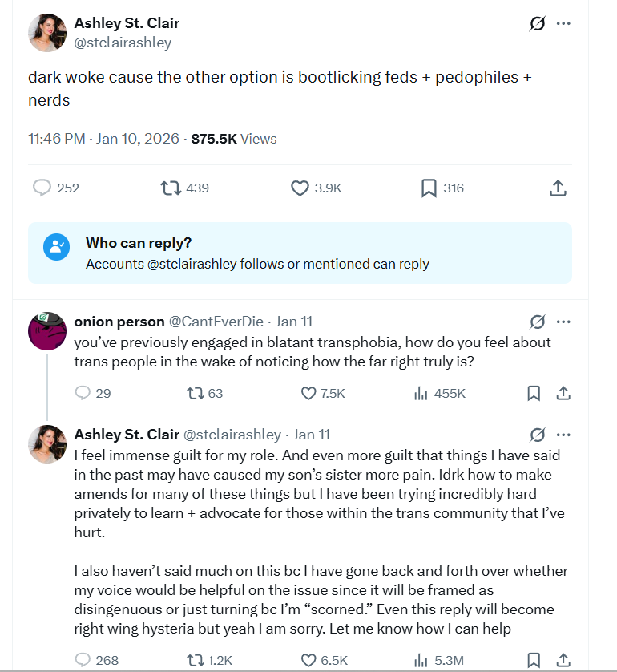Image resolution: width=617 pixels, height=672 pixels.
Task: Click the Grok icon on main post
Action: [538, 24]
